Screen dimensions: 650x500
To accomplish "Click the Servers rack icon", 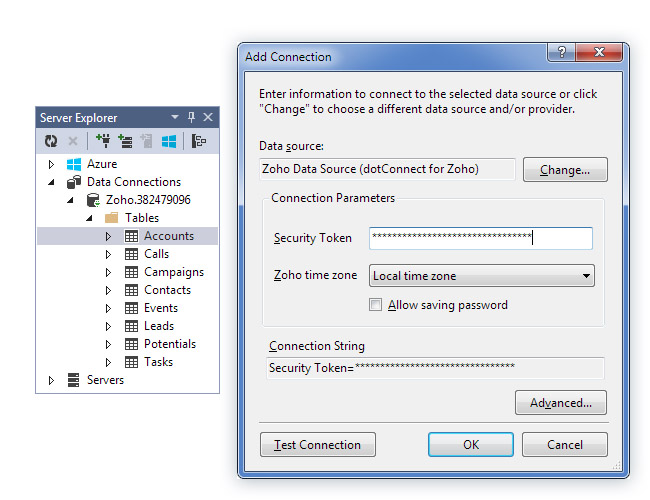I will [73, 380].
